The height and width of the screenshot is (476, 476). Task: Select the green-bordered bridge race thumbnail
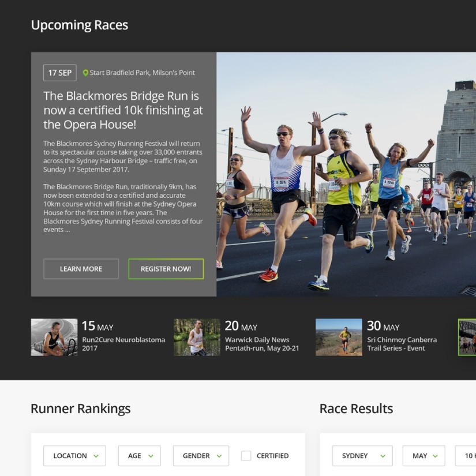(467, 338)
